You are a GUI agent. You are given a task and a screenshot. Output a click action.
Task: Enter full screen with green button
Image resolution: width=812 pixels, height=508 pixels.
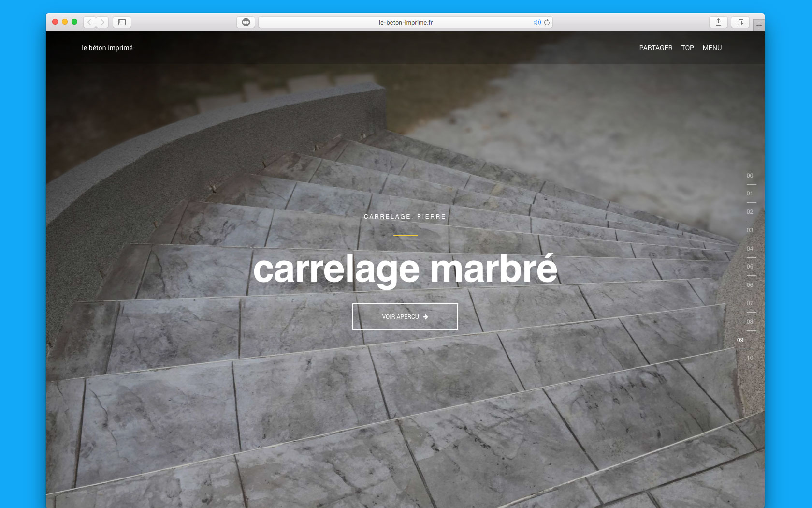tap(74, 22)
